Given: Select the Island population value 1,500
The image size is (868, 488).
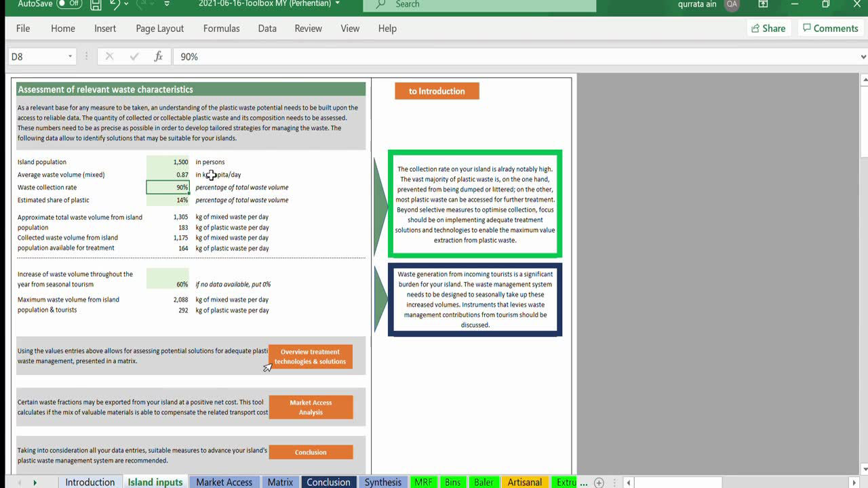Looking at the screenshot, I should 167,162.
